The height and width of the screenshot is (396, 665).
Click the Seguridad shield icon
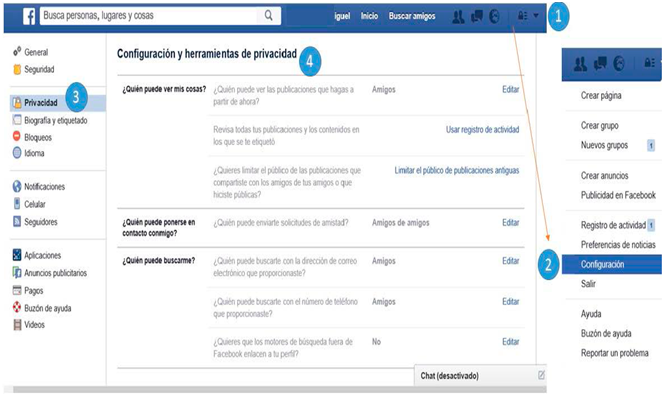tap(17, 69)
